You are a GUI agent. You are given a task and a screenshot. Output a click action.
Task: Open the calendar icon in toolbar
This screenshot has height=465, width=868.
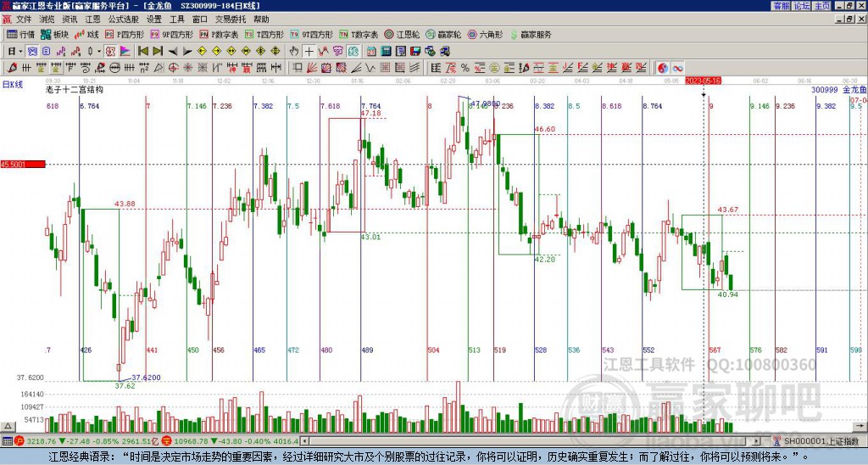[371, 51]
